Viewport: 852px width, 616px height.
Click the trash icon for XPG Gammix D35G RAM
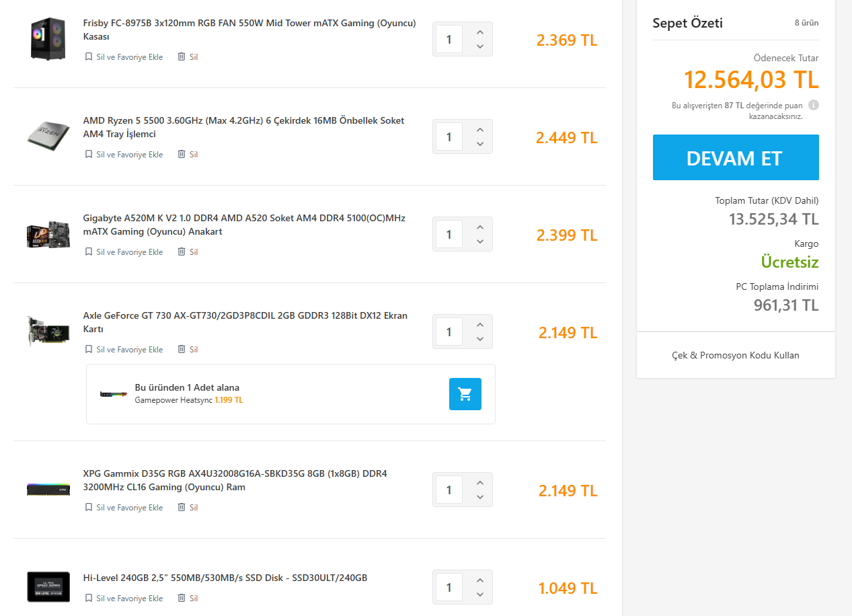coord(181,508)
